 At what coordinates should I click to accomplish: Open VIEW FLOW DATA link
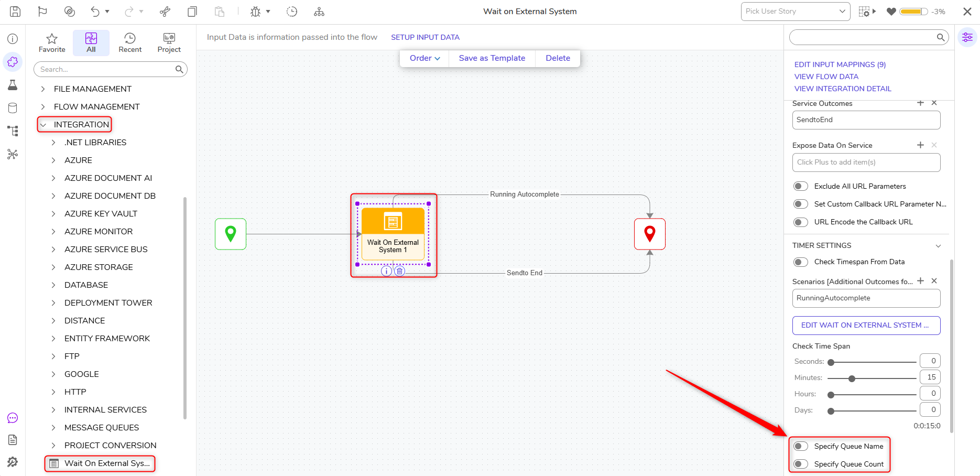[826, 77]
